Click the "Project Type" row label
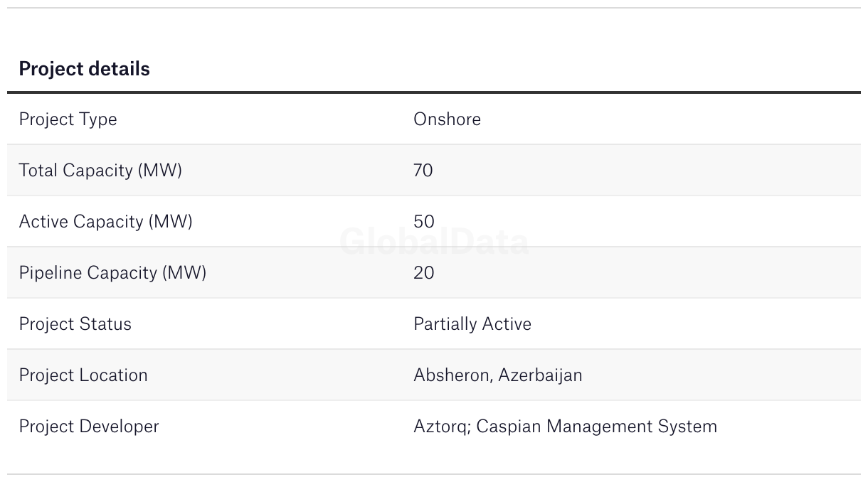Viewport: 868px width, 482px height. (x=68, y=119)
